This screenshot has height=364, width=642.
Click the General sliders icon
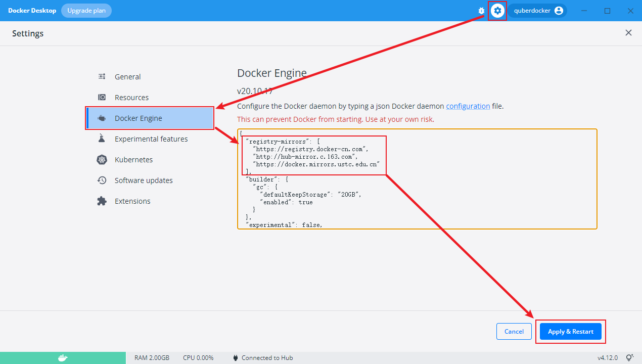point(102,77)
